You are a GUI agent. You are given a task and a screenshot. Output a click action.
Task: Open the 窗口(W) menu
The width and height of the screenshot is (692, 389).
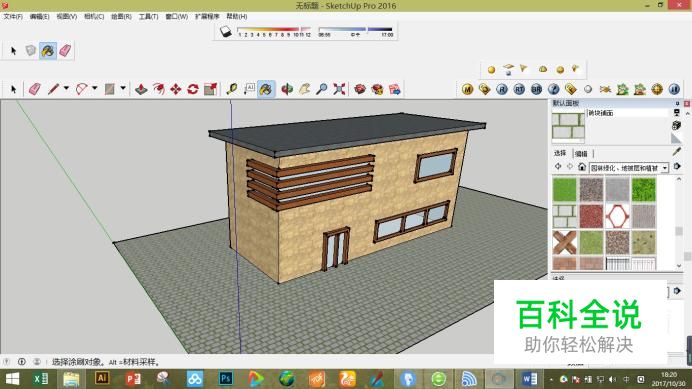click(177, 16)
